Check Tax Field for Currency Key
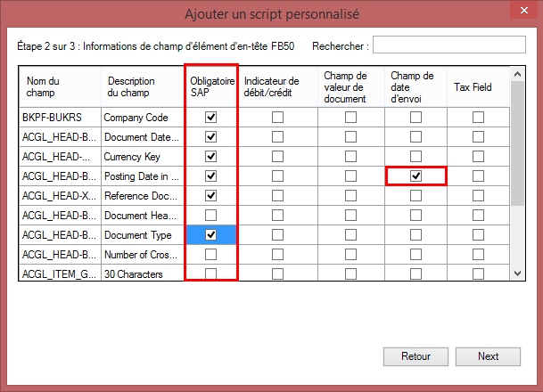Viewport: 543px width, 392px height. tap(478, 157)
